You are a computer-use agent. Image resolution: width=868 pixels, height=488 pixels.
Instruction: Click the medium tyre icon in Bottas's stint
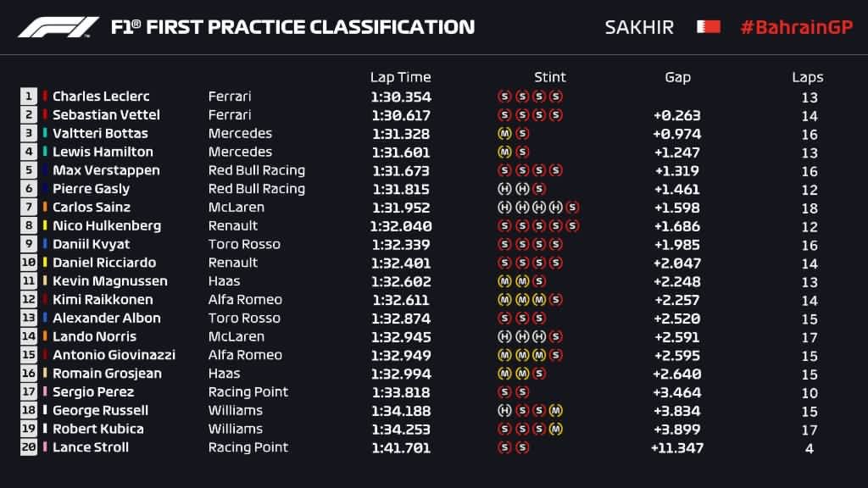point(504,133)
